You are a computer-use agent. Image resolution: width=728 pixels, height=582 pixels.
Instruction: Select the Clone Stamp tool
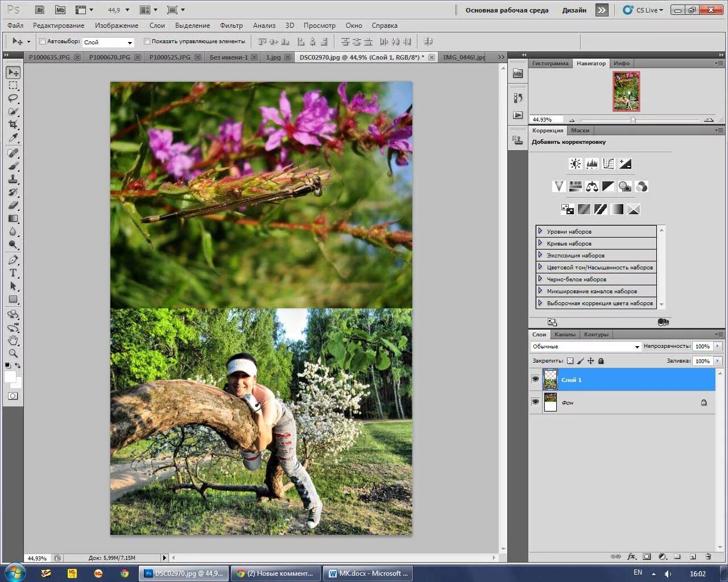click(x=13, y=180)
